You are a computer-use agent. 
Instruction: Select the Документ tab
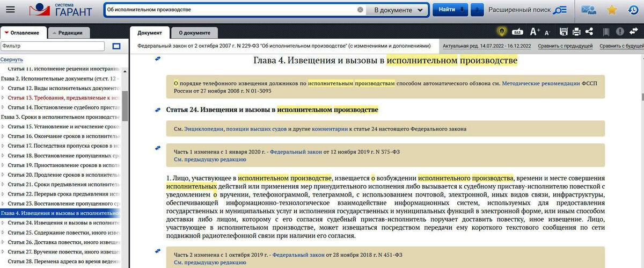coord(150,33)
